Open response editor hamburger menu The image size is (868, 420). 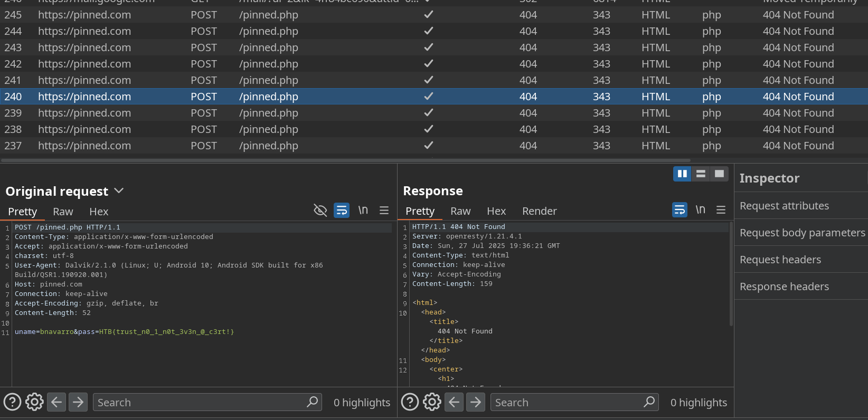tap(721, 210)
